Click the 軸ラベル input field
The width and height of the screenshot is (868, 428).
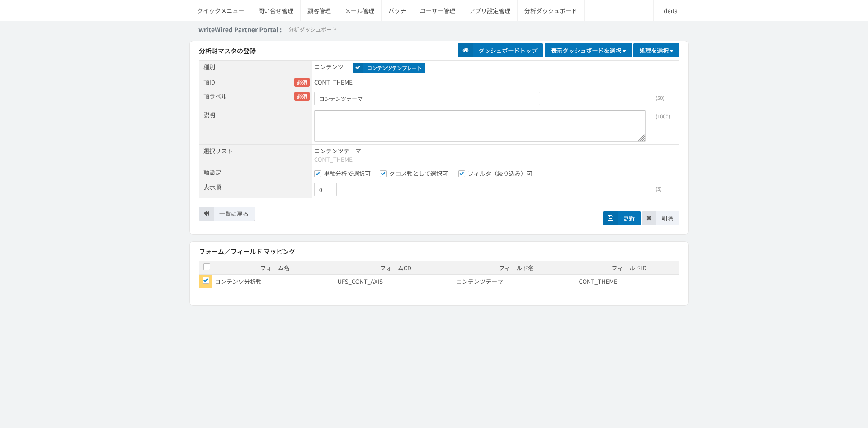click(x=427, y=99)
